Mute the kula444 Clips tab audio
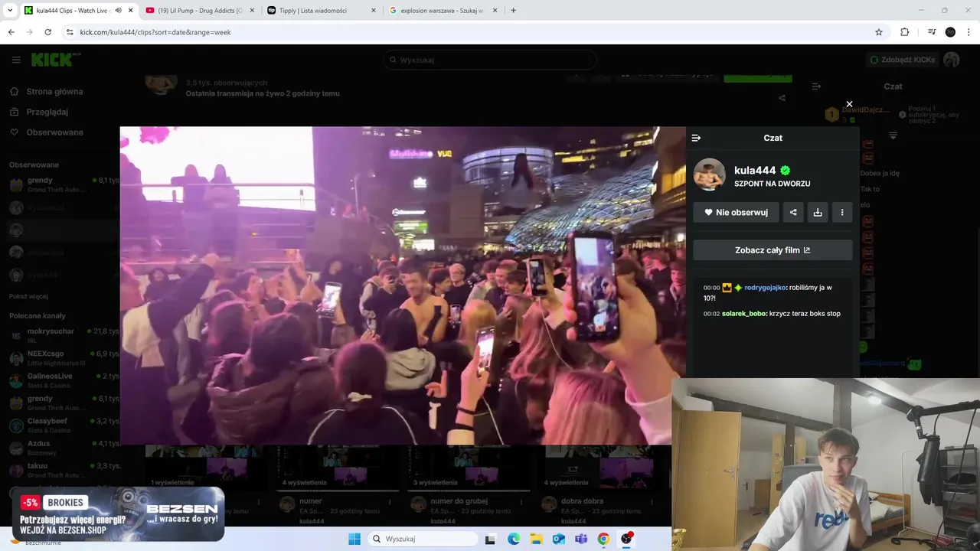Image resolution: width=980 pixels, height=551 pixels. (118, 11)
